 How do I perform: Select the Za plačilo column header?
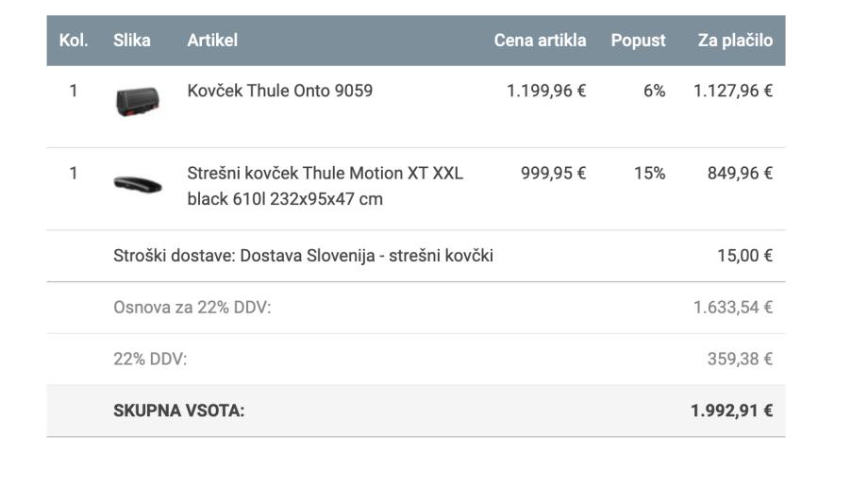735,40
